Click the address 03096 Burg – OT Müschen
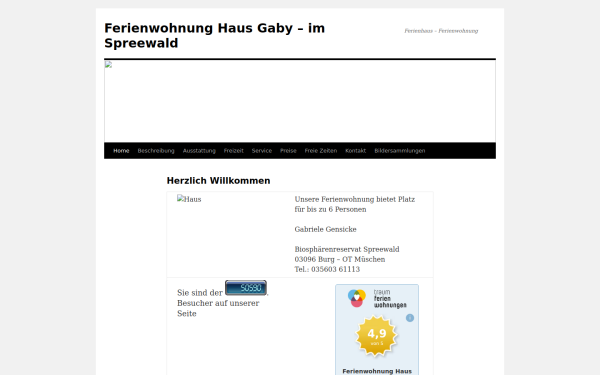This screenshot has width=600, height=375. click(x=340, y=259)
